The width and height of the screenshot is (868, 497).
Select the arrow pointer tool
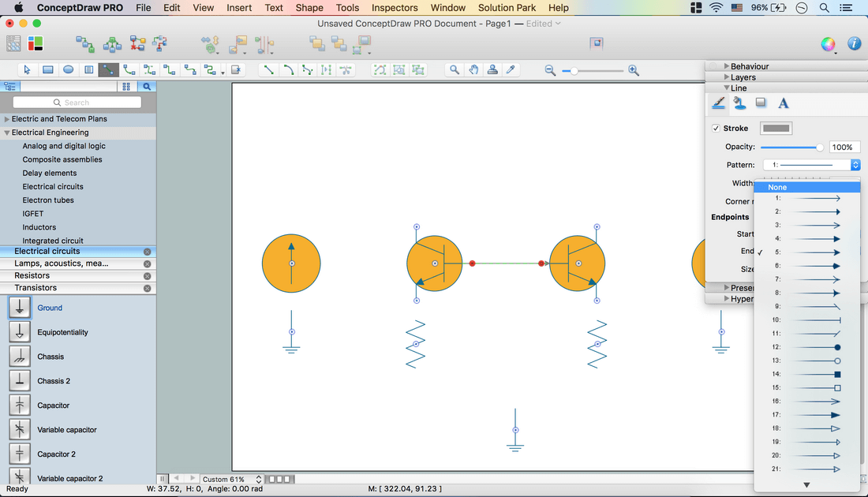[x=28, y=70]
